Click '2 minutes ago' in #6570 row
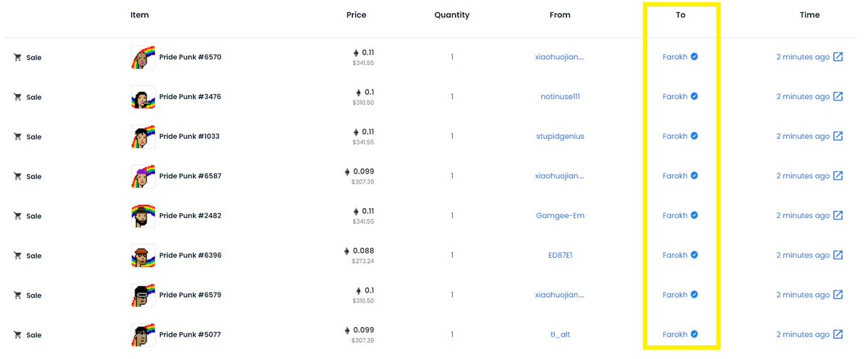This screenshot has width=868, height=359. [803, 57]
